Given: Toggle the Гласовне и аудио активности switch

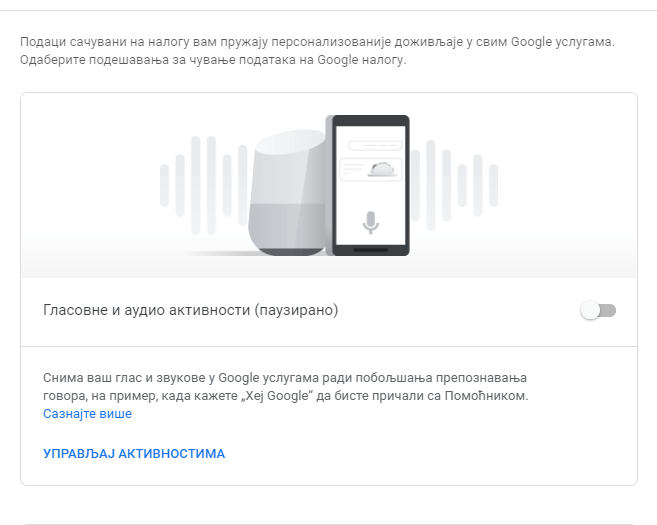Looking at the screenshot, I should (598, 310).
